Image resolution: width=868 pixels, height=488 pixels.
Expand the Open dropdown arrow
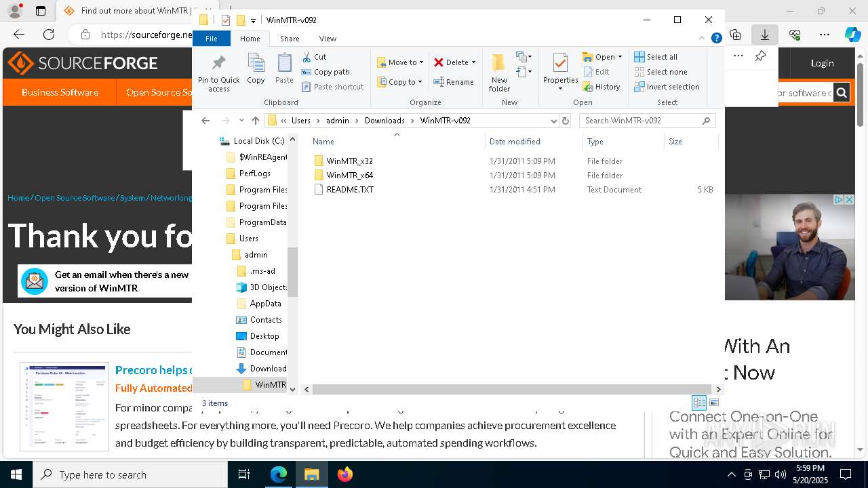[x=620, y=57]
